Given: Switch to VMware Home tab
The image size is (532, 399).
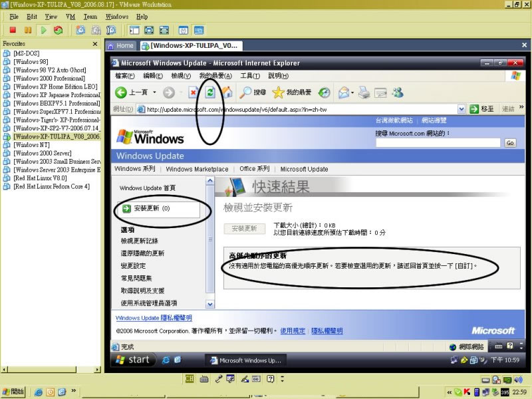Looking at the screenshot, I should (121, 45).
